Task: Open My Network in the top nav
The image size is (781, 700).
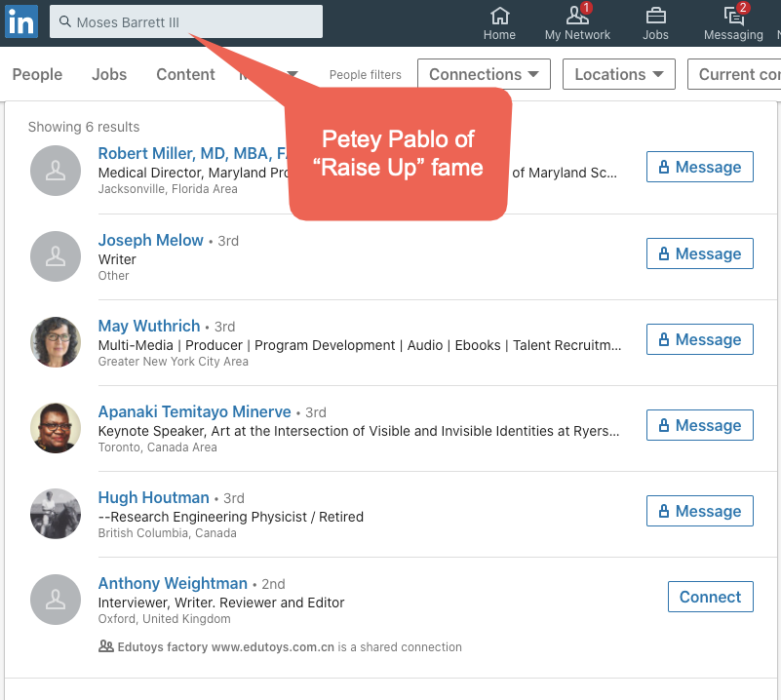Action: pos(577,22)
